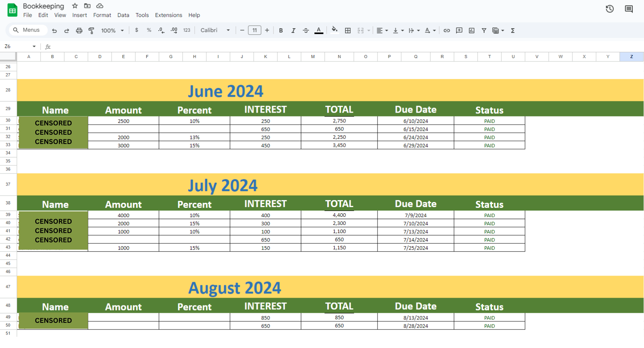Click the 8/13/2024 due date cell
Screen dimensions: 644x348
416,318
